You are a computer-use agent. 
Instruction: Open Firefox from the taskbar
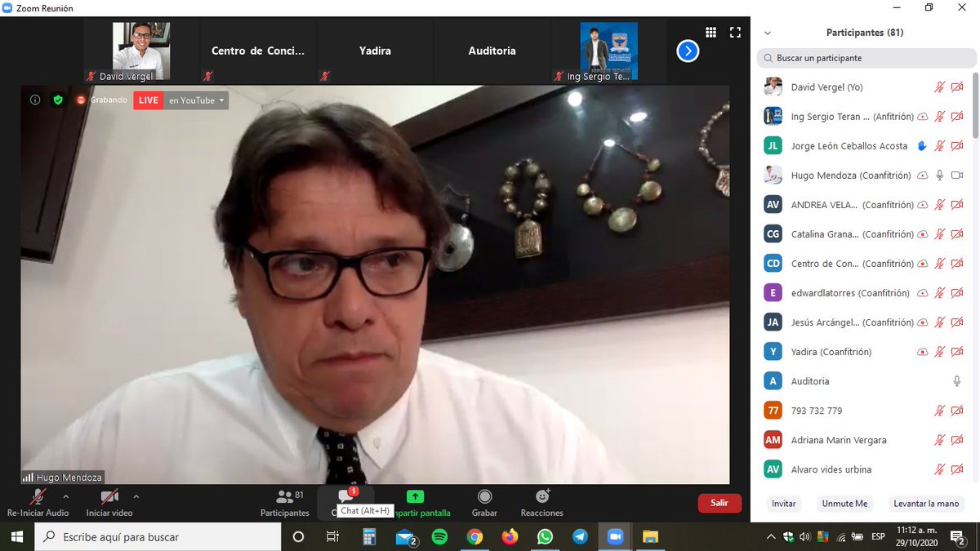(510, 536)
